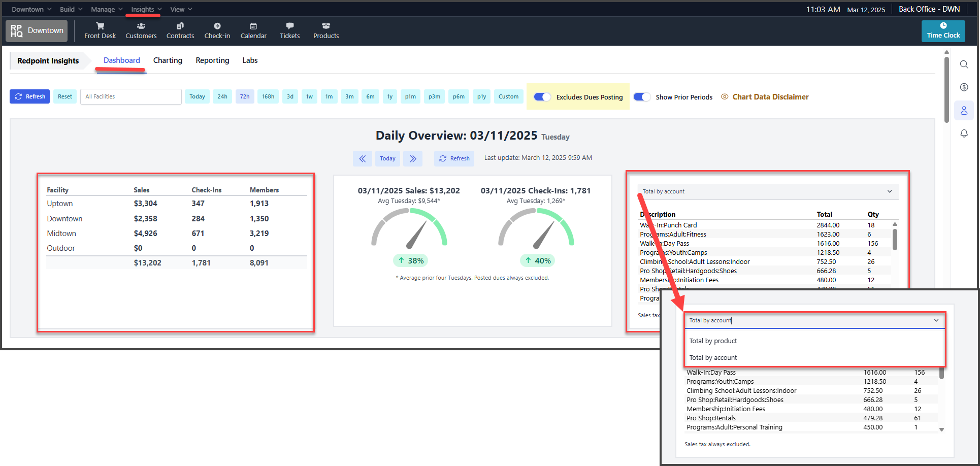The width and height of the screenshot is (980, 466).
Task: Switch to the Reporting tab
Action: tap(212, 60)
